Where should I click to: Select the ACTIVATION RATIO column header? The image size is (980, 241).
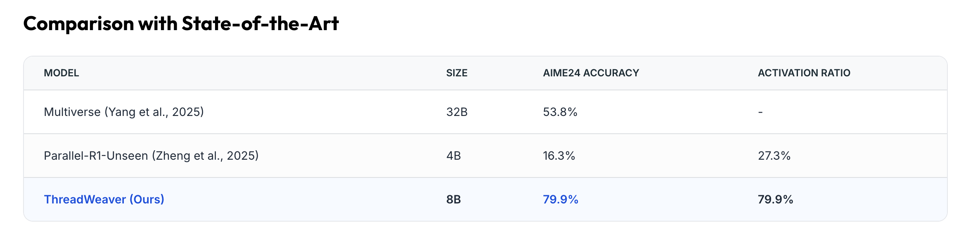click(804, 73)
